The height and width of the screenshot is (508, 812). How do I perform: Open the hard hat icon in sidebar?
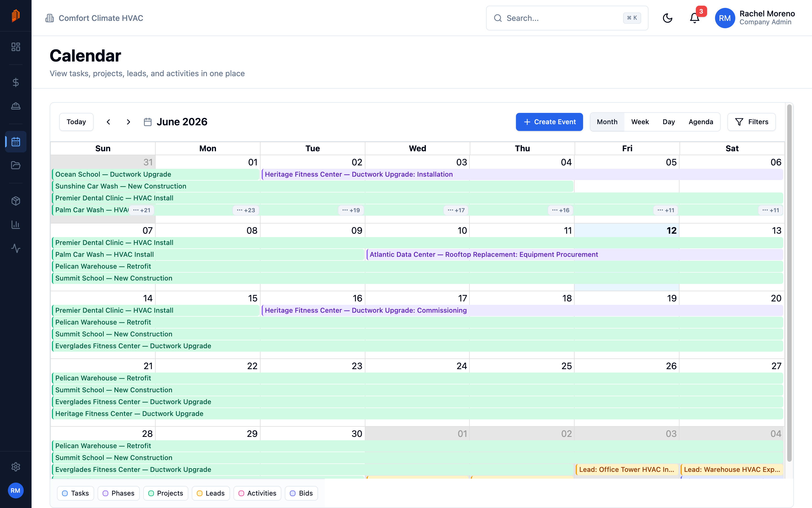point(16,106)
